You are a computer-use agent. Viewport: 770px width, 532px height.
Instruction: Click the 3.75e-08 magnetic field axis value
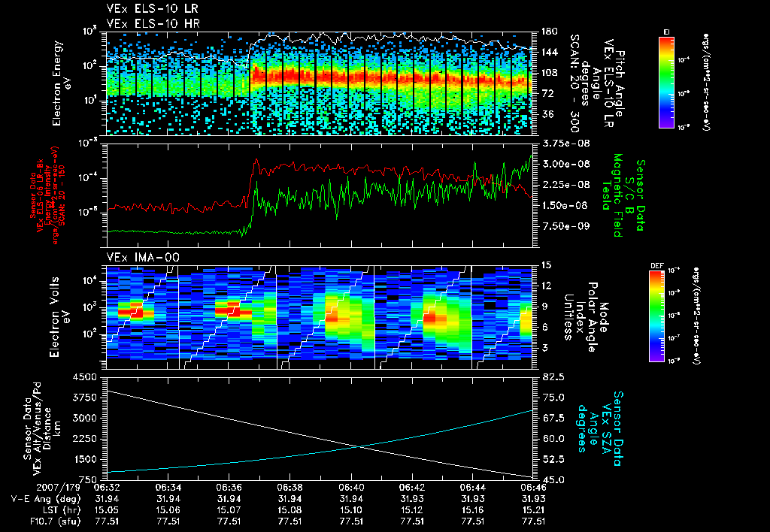[x=565, y=144]
